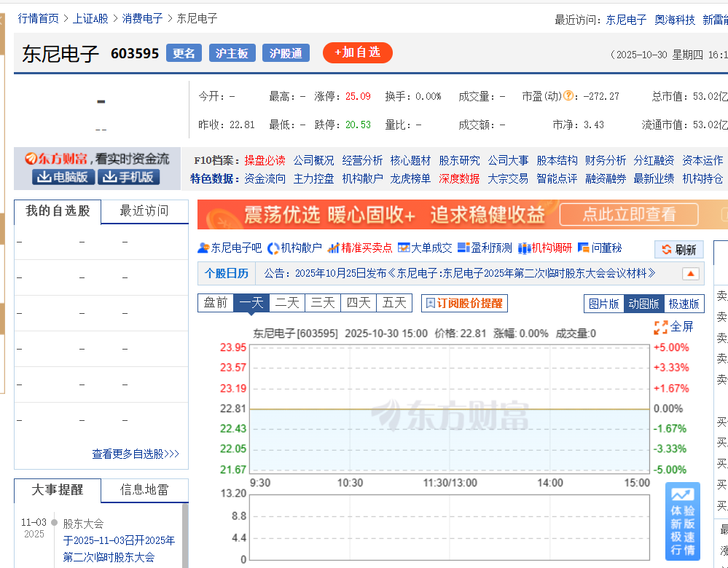Click the 大单成交 icon
728x568 pixels.
tap(404, 248)
